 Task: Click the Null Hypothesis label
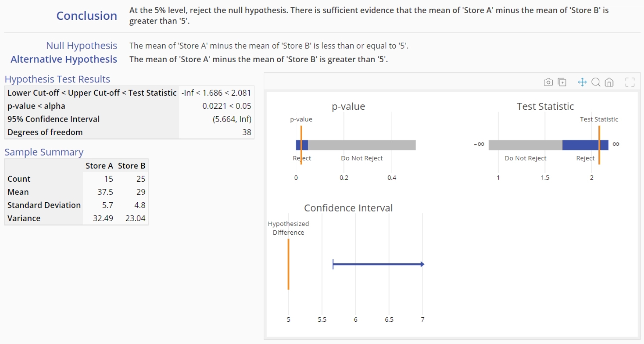point(81,46)
